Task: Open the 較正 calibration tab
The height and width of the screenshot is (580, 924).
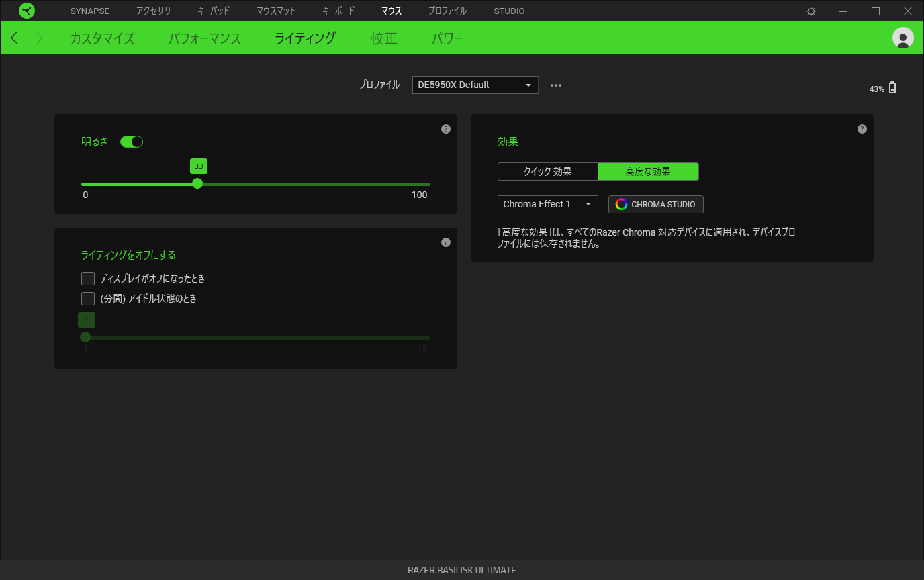Action: click(384, 38)
